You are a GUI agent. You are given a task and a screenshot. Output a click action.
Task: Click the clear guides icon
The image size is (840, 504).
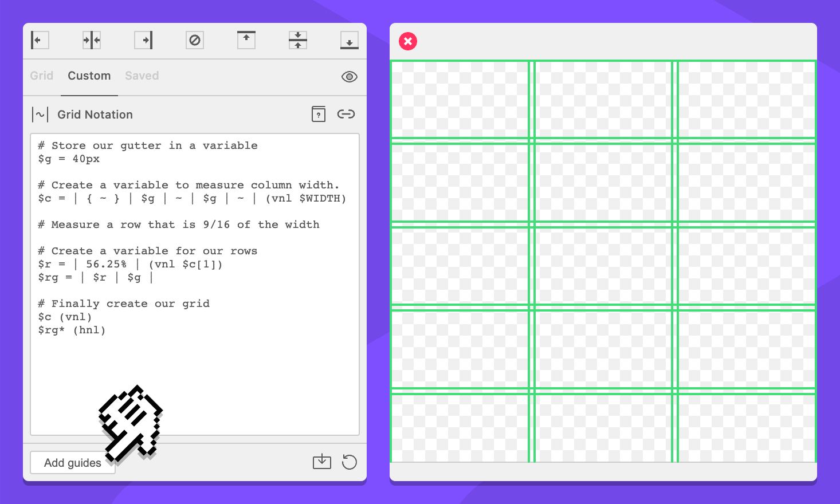[195, 40]
